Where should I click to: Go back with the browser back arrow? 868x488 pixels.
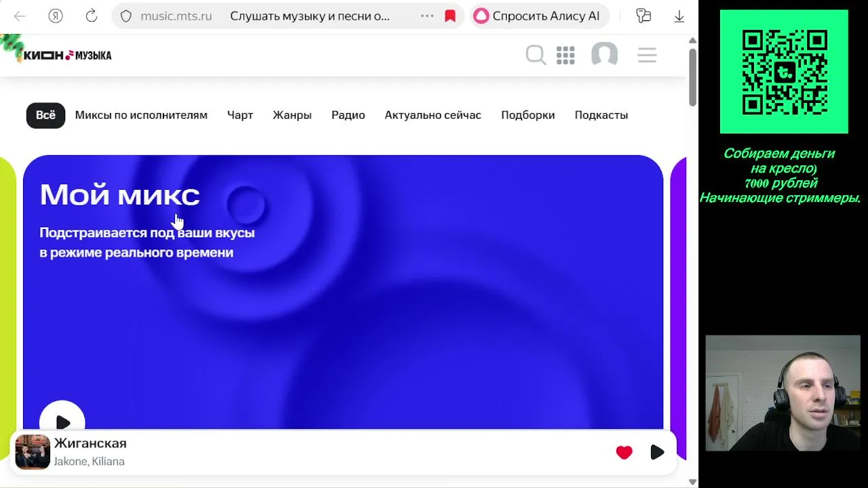[20, 16]
